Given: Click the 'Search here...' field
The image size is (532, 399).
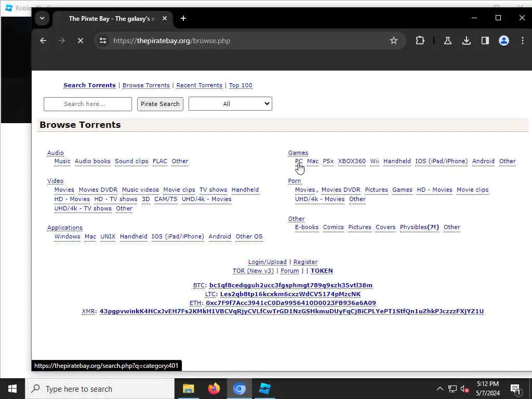Looking at the screenshot, I should 87,104.
